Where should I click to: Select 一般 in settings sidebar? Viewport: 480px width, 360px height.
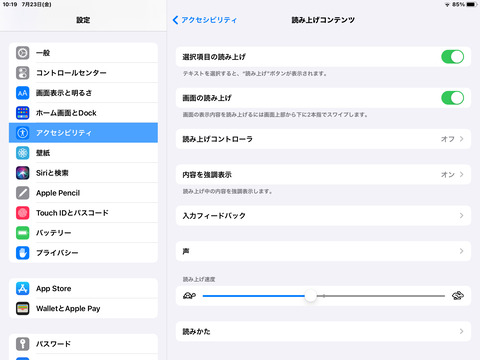[83, 53]
